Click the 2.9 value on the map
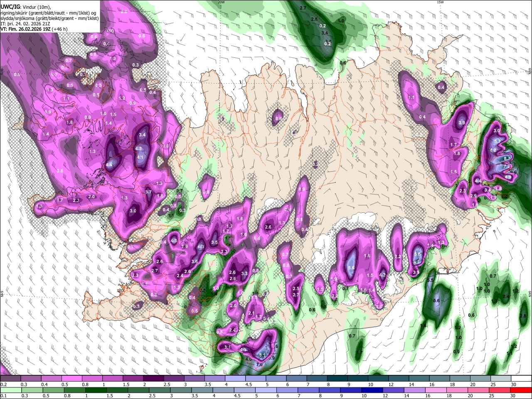Image resolution: width=532 pixels, height=399 pixels. (473, 196)
